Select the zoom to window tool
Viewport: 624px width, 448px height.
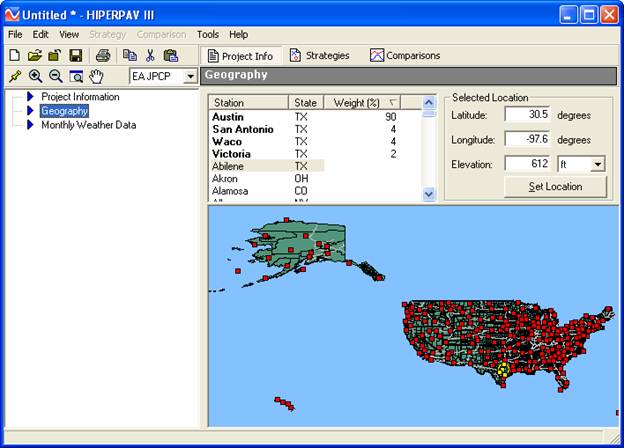pos(76,76)
